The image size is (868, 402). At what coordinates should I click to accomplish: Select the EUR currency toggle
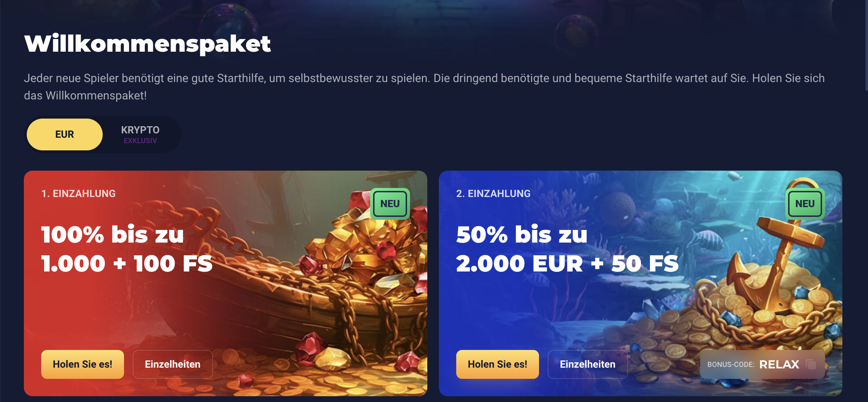(65, 134)
